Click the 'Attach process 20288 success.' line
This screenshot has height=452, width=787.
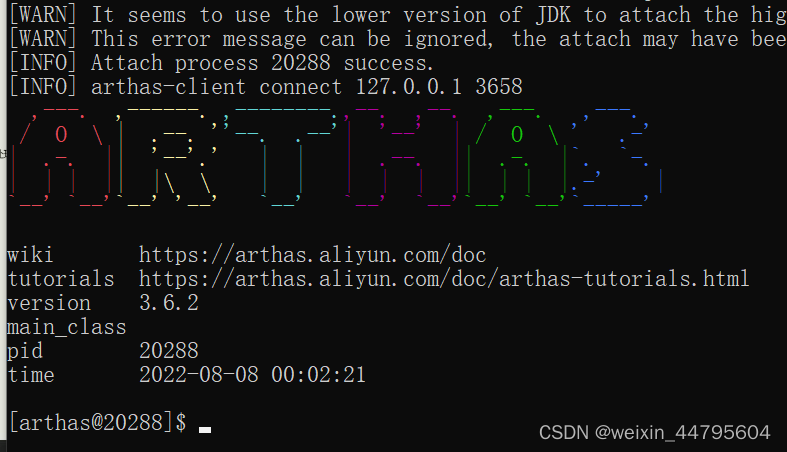(221, 63)
